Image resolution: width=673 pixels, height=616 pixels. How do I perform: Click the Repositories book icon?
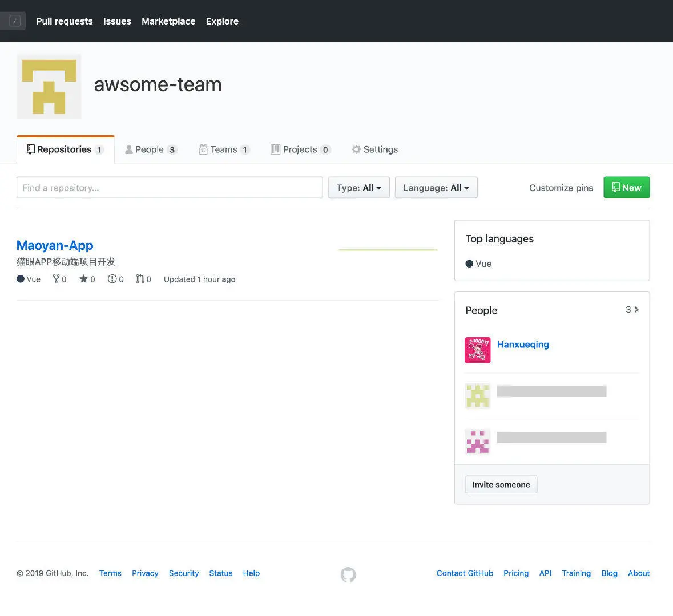[30, 149]
